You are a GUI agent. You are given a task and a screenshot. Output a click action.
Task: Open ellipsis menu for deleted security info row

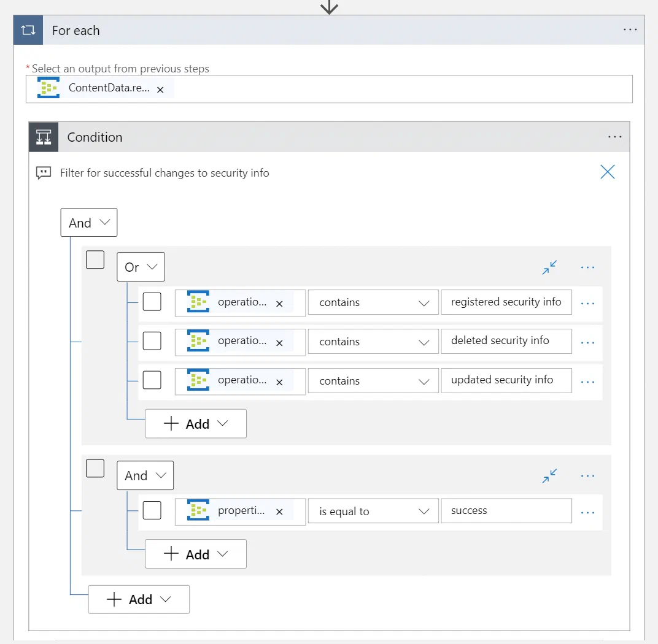click(x=587, y=343)
